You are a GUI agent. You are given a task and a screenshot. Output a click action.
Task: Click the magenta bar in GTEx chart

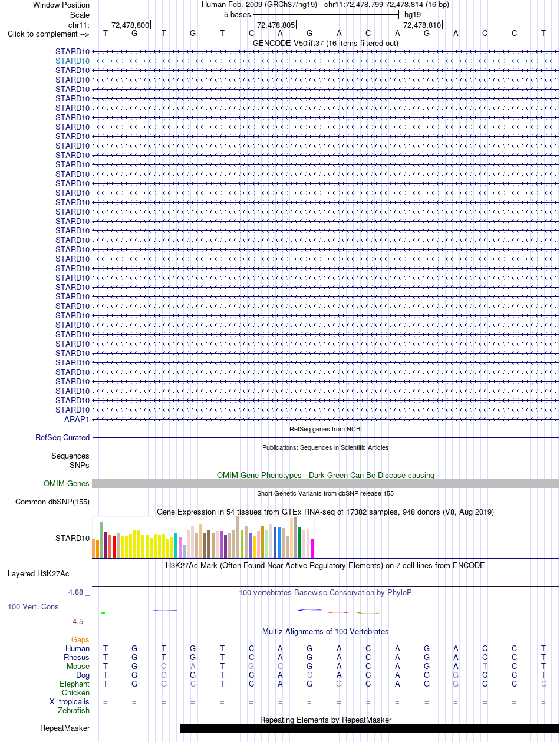[x=312, y=548]
